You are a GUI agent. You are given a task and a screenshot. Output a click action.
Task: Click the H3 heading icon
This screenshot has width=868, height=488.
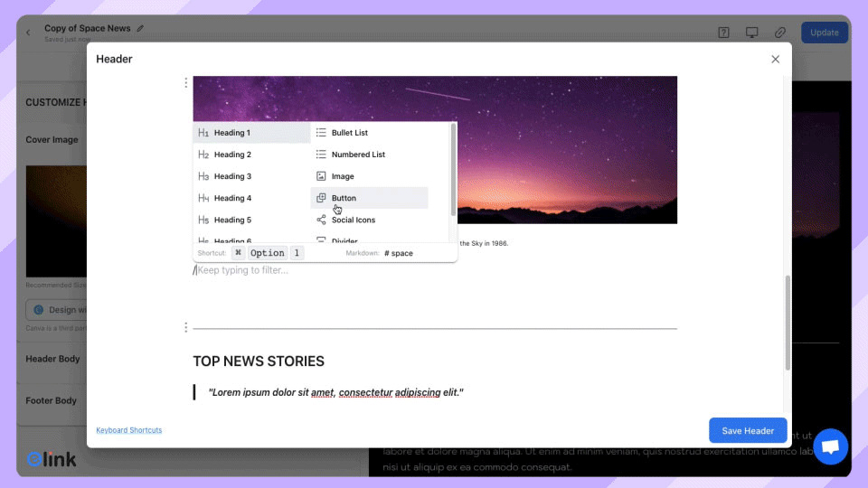click(203, 176)
